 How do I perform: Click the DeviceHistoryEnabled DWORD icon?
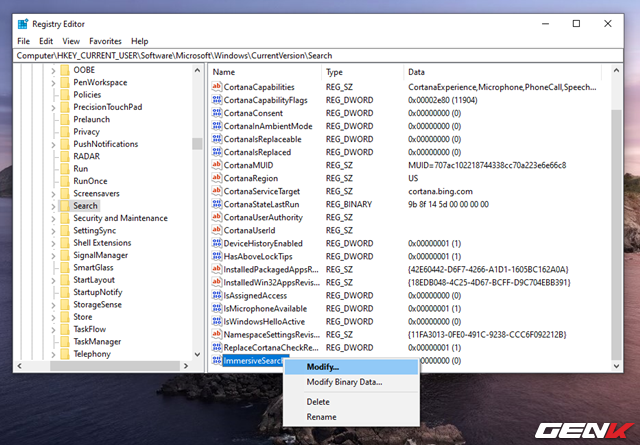point(216,243)
